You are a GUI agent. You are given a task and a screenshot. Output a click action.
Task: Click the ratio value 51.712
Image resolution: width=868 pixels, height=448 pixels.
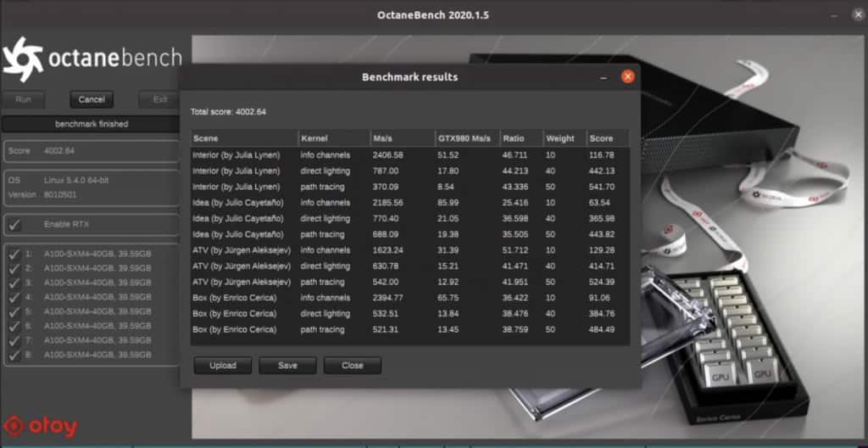point(515,250)
